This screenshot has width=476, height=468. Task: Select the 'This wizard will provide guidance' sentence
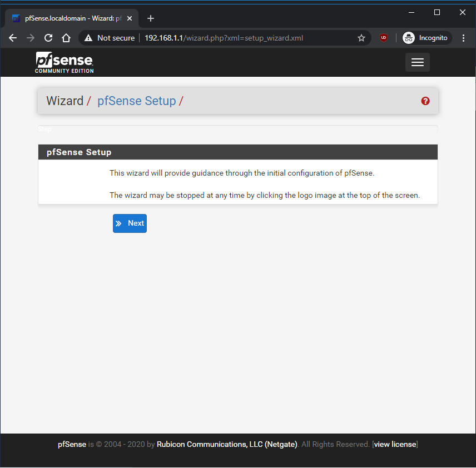pos(242,173)
